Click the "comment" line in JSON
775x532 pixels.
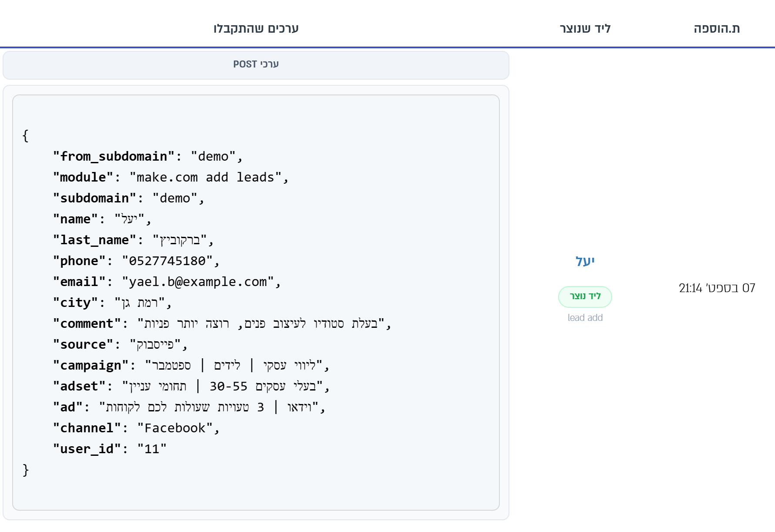(x=222, y=323)
